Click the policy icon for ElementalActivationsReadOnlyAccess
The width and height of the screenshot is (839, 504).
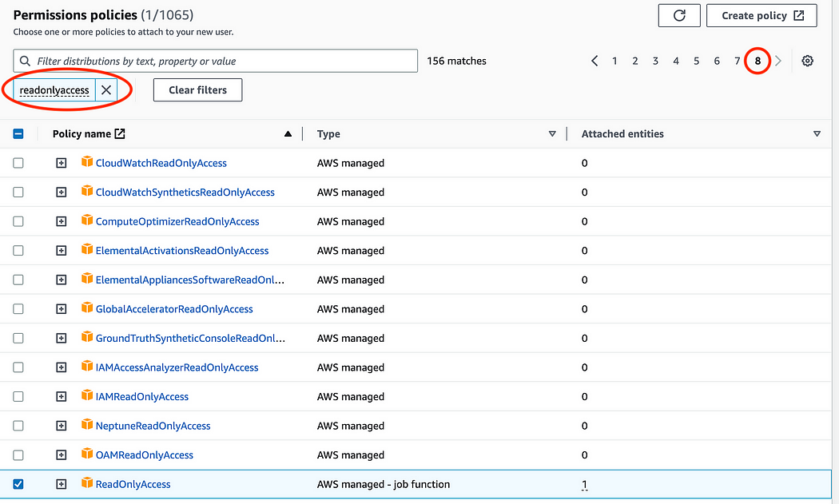pyautogui.click(x=86, y=250)
